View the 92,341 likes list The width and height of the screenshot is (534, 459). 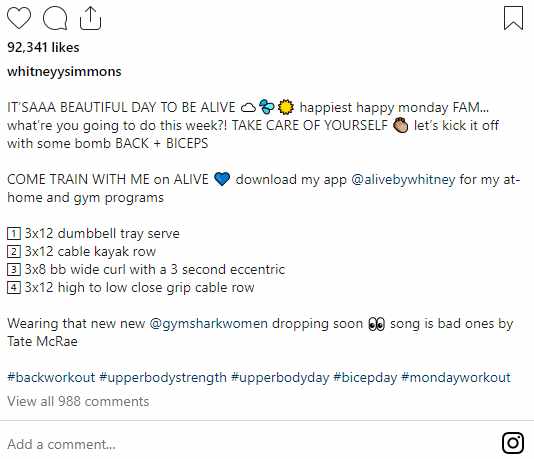43,47
